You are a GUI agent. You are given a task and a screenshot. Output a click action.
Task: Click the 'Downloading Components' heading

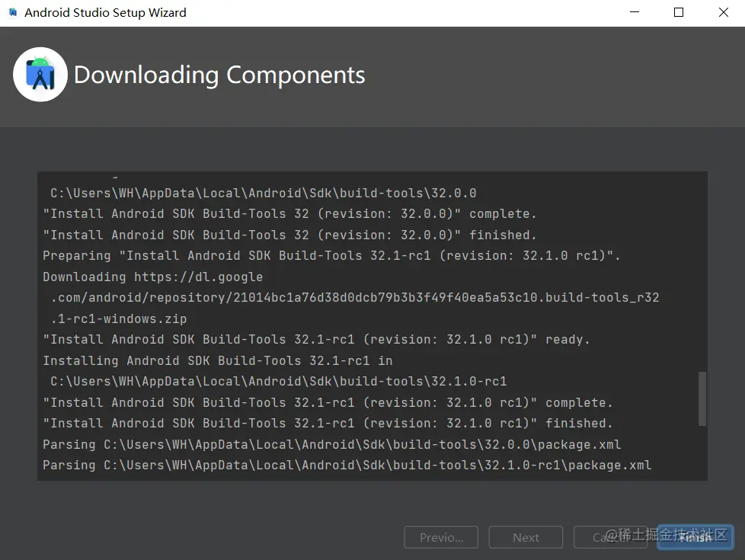tap(219, 75)
